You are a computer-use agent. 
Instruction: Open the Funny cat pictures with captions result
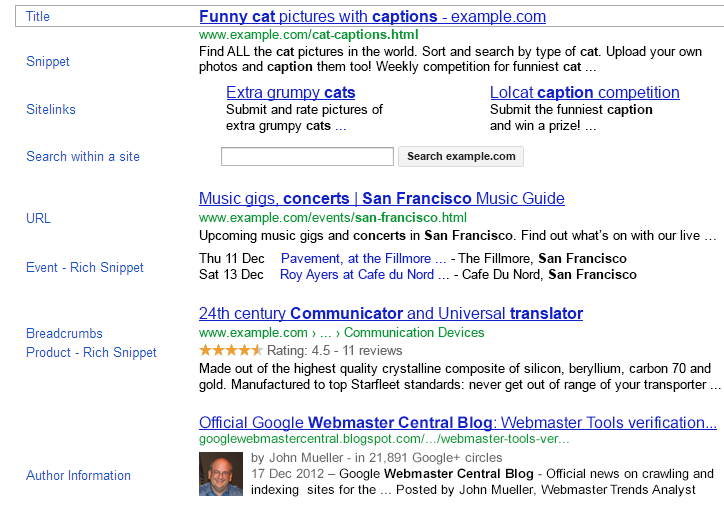pyautogui.click(x=372, y=17)
